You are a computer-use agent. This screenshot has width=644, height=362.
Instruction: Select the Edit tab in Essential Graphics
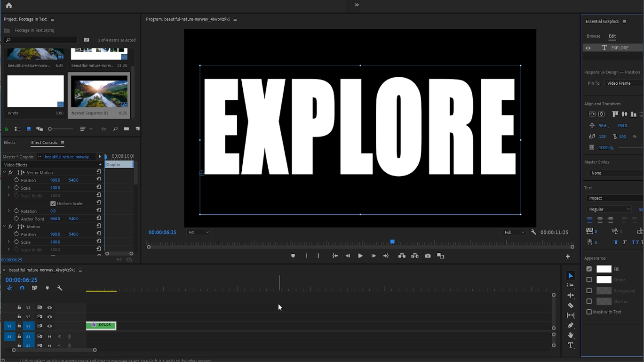(x=612, y=36)
